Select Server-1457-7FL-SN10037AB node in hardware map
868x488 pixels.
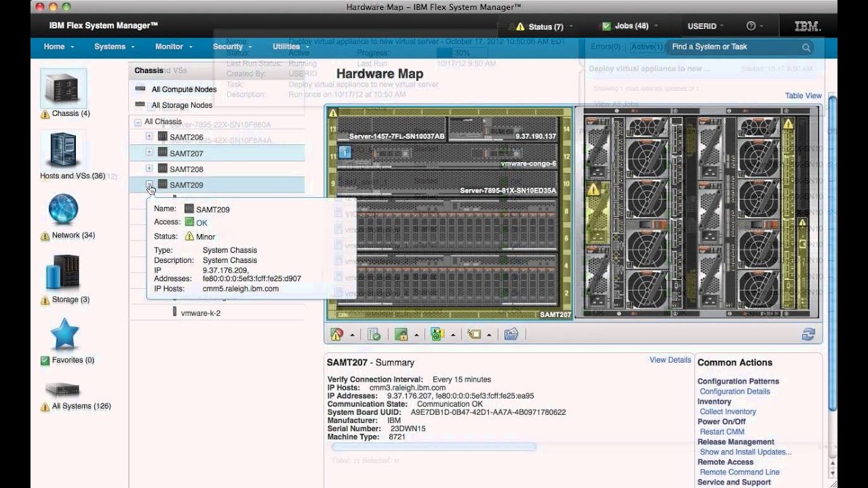click(392, 129)
